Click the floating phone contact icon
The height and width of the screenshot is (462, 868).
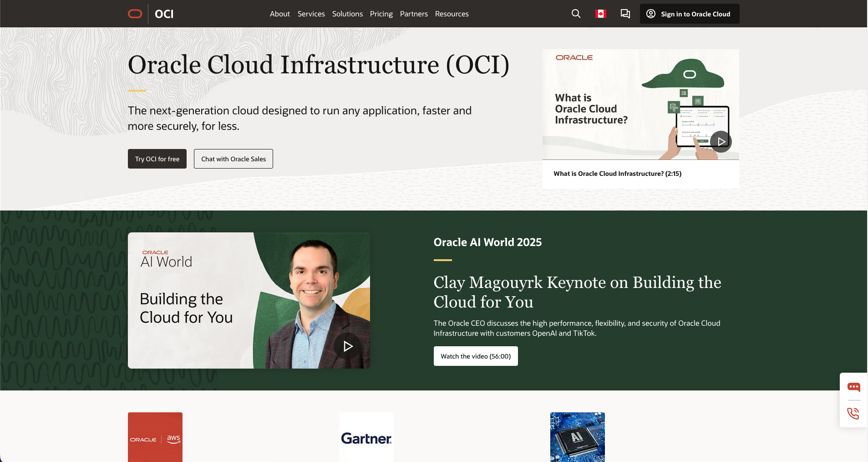point(854,413)
